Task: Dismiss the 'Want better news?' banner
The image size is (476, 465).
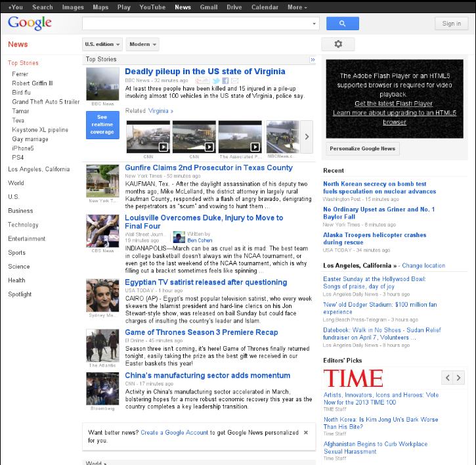Action: (x=305, y=433)
